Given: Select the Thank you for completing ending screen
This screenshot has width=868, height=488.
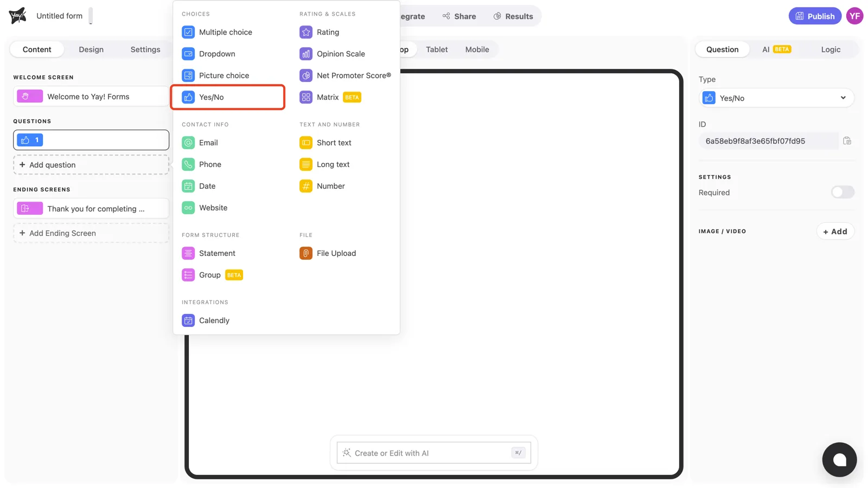Looking at the screenshot, I should point(91,209).
